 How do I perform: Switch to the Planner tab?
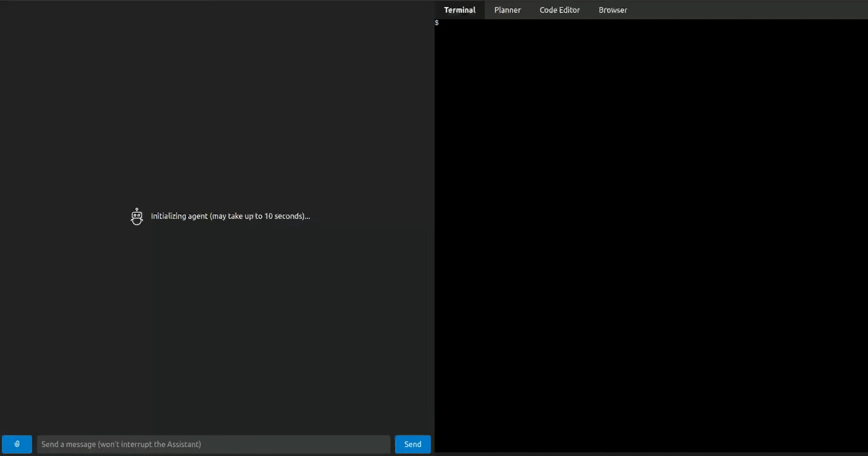click(507, 10)
